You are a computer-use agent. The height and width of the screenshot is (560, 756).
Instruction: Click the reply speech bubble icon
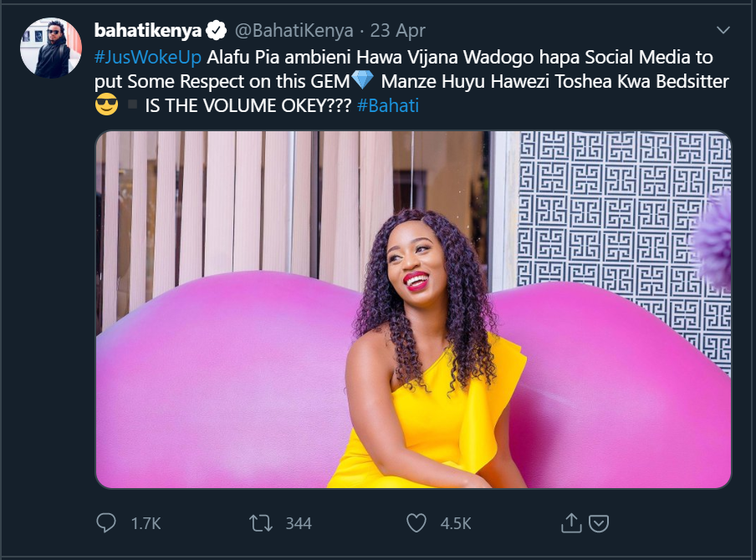[x=106, y=523]
